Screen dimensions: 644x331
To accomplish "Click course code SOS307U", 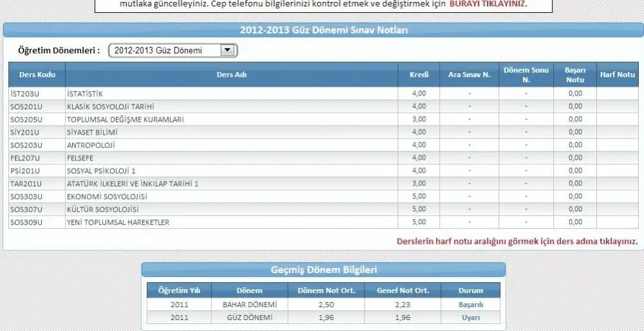I will [26, 209].
